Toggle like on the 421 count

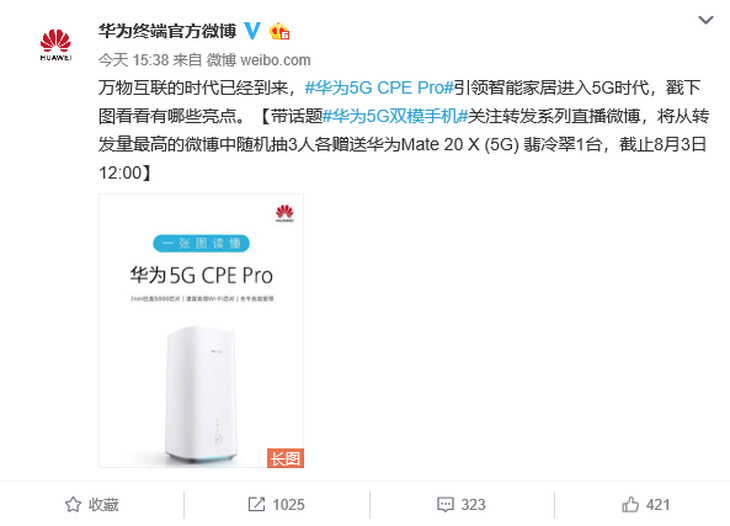[x=646, y=505]
